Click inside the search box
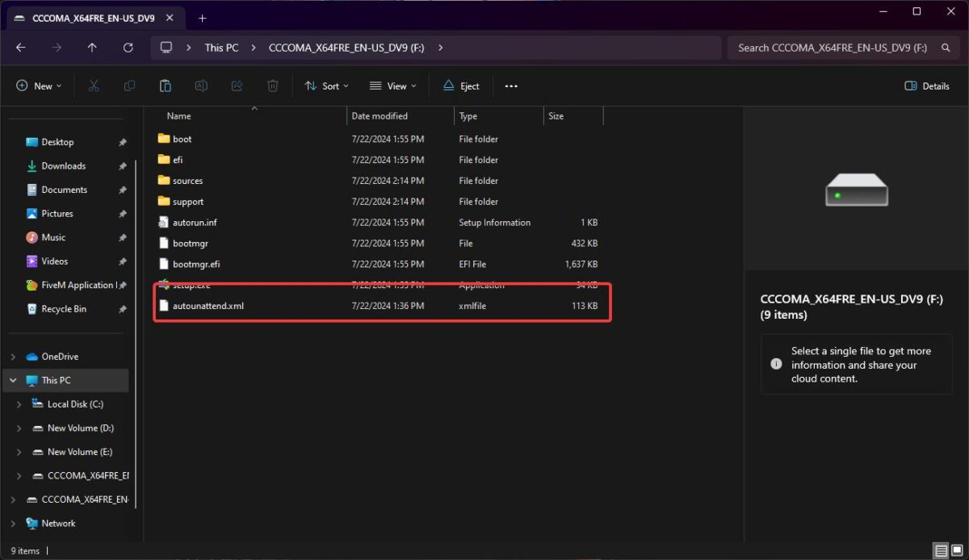Viewport: 969px width, 560px height. 832,48
